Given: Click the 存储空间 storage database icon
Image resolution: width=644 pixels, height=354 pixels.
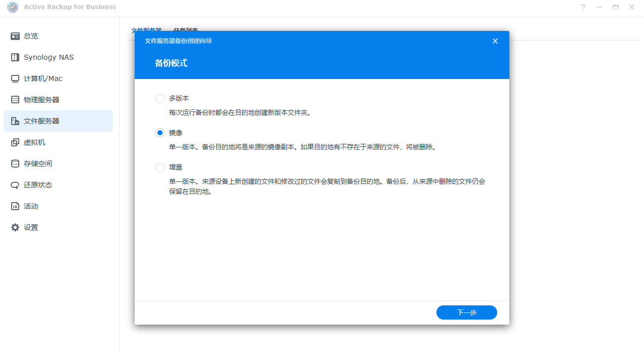Looking at the screenshot, I should (15, 164).
